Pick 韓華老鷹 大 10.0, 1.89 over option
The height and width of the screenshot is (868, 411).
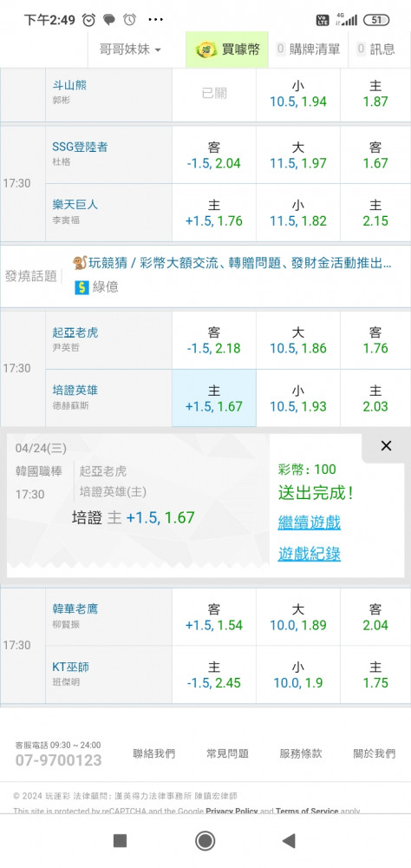[x=298, y=616]
